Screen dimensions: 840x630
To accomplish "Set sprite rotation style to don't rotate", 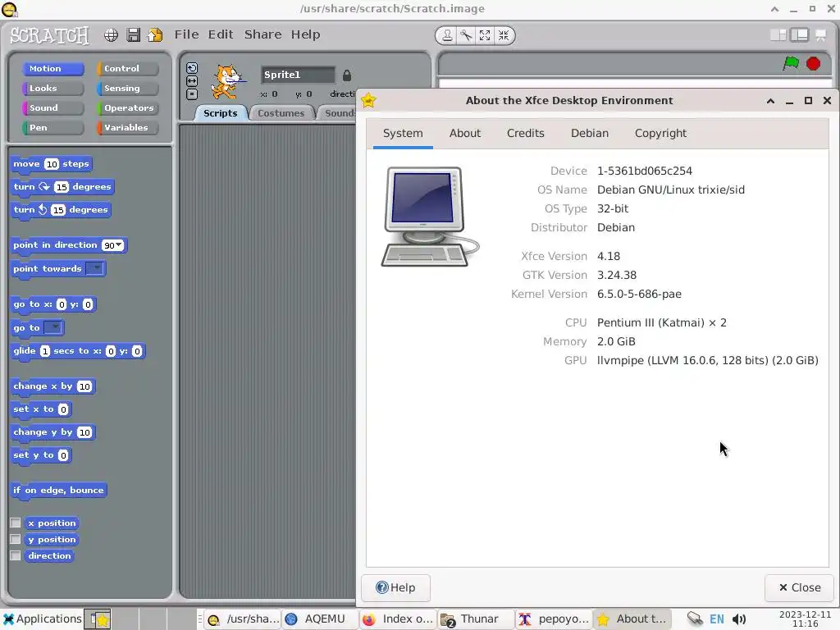I will 192,94.
